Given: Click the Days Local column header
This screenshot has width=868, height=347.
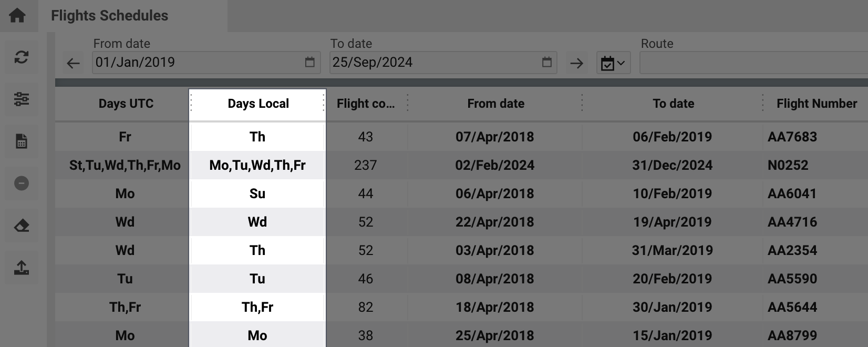Looking at the screenshot, I should click(258, 104).
